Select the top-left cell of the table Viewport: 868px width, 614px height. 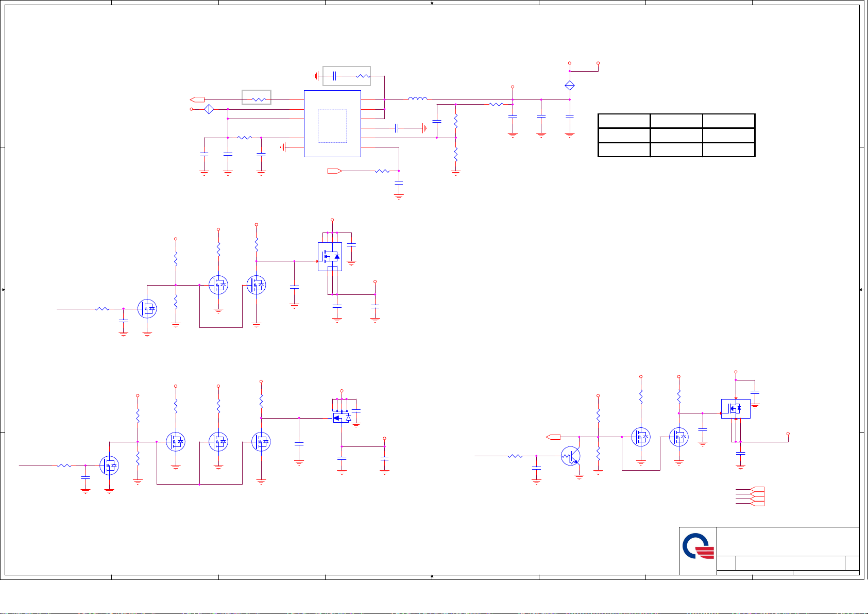pos(624,121)
